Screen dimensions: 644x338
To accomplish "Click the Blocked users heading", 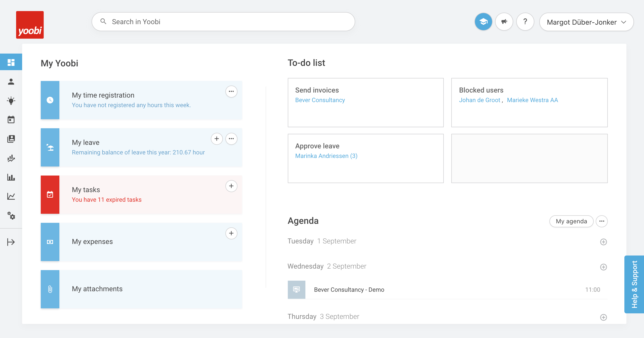I will click(481, 90).
